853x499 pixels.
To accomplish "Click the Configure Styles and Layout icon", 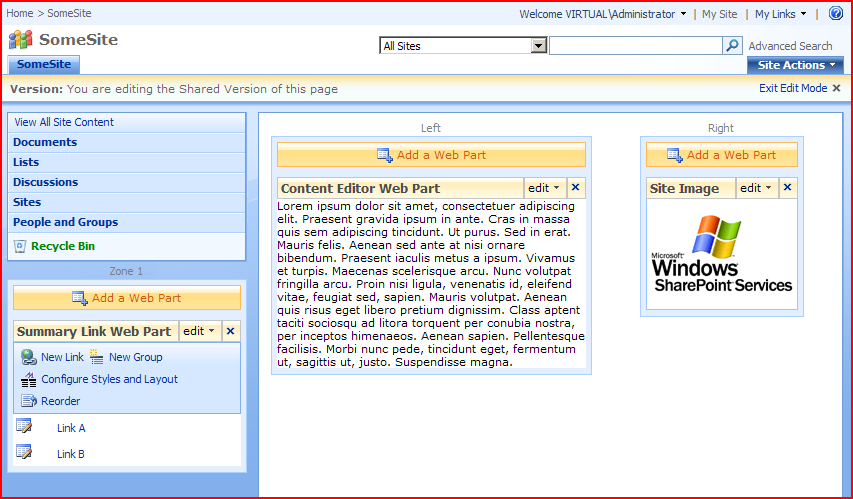I will (x=28, y=379).
